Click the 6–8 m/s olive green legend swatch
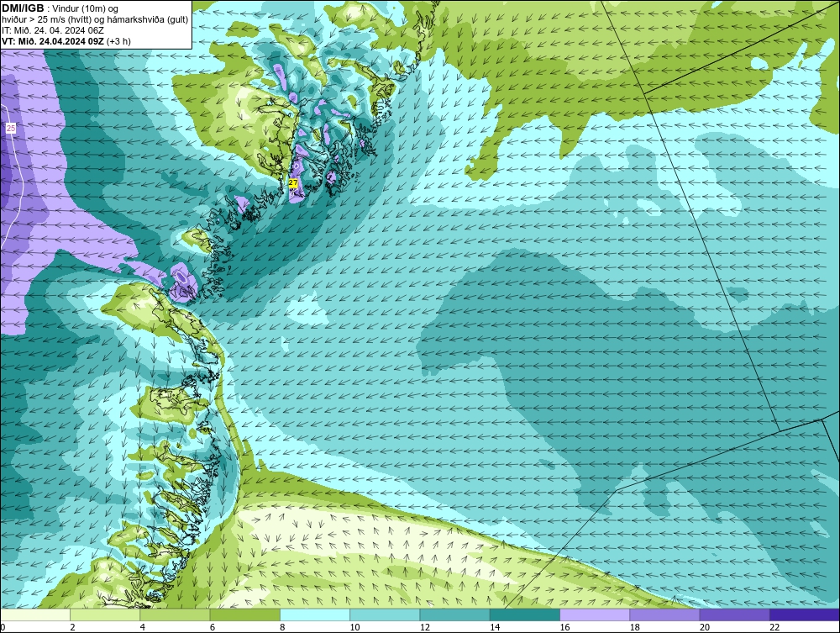 click(244, 615)
